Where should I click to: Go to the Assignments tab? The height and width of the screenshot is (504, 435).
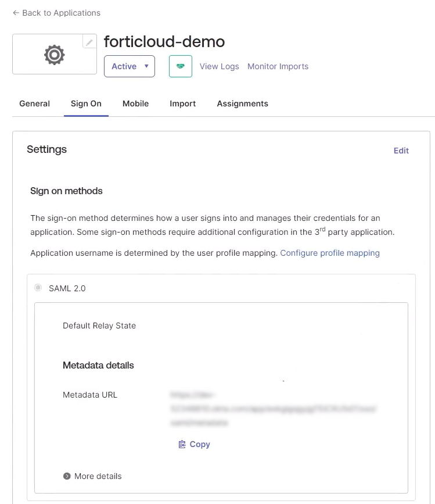point(242,103)
